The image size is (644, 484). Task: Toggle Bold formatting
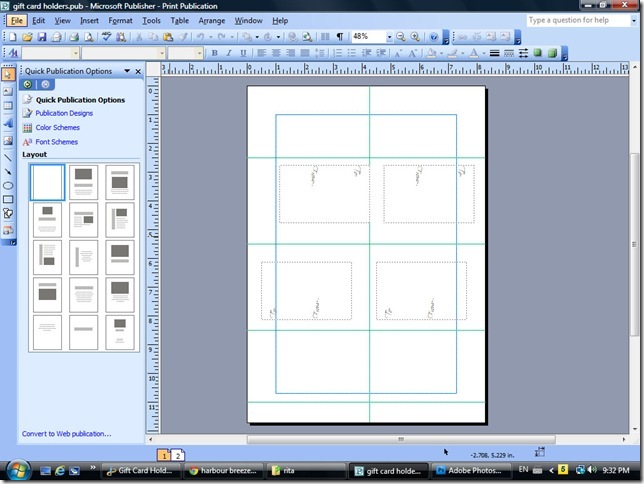pyautogui.click(x=213, y=53)
